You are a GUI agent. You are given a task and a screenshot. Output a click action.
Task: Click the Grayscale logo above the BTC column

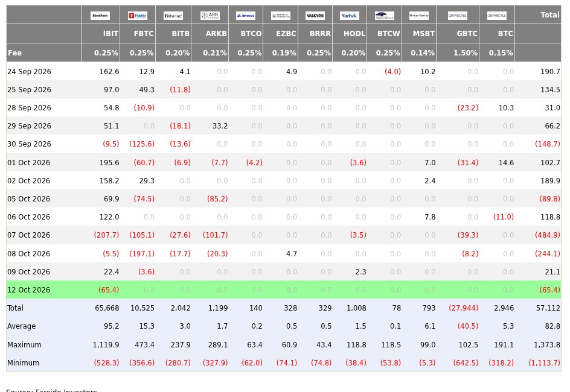point(497,16)
